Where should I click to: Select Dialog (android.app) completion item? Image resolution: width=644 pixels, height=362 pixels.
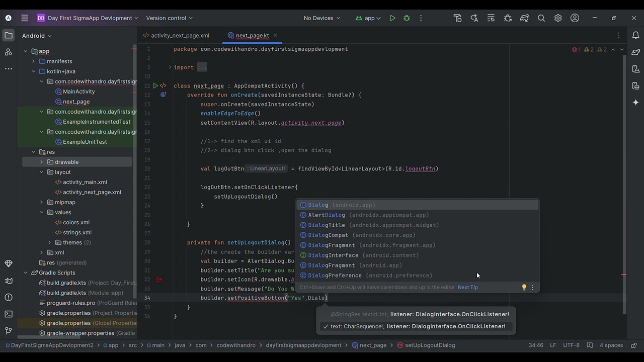pyautogui.click(x=418, y=205)
